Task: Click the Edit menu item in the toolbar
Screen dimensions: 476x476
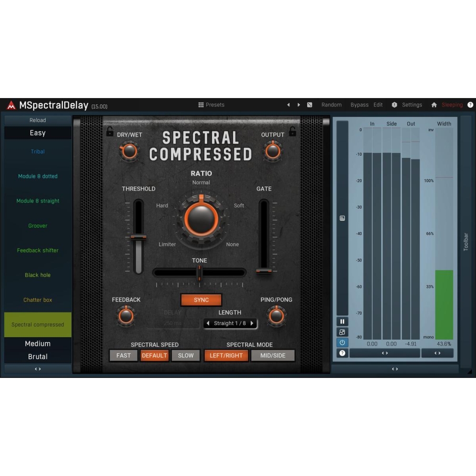Action: click(378, 105)
